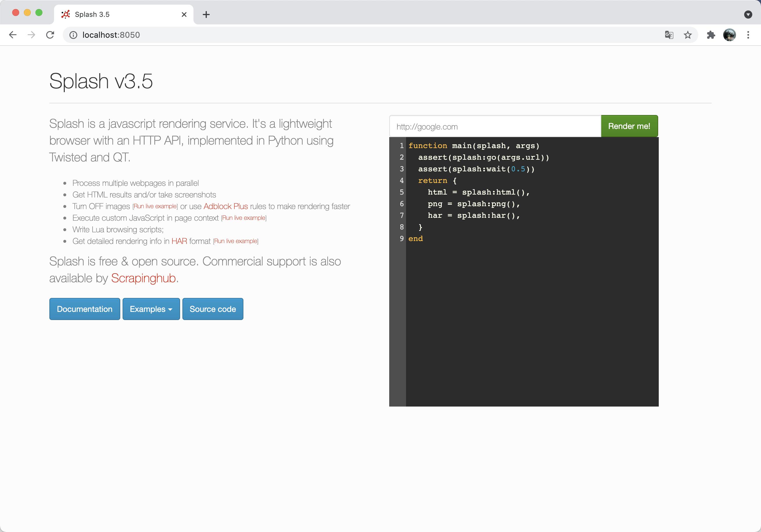
Task: Click the 'return {' code line
Action: click(437, 180)
